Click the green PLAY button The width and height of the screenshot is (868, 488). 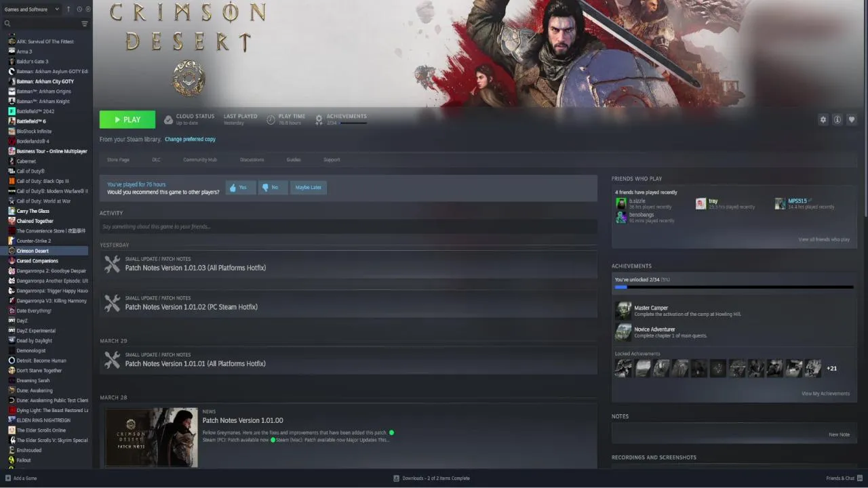pyautogui.click(x=127, y=119)
